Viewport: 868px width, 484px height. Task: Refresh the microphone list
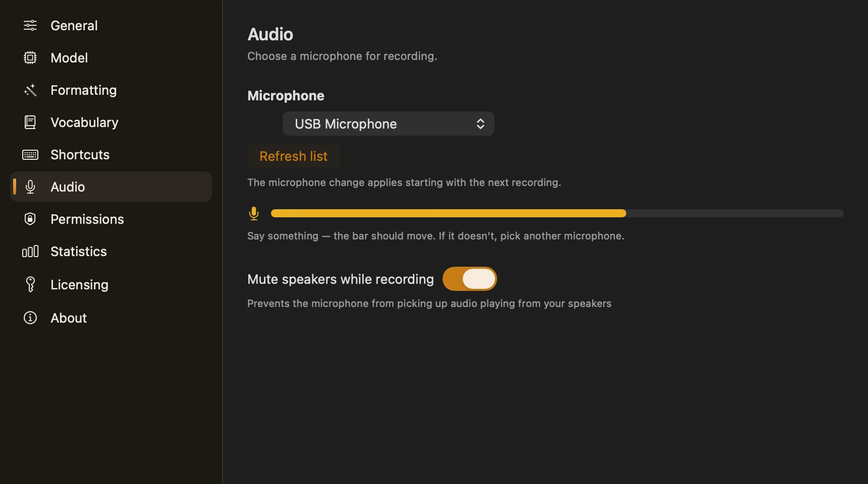click(x=294, y=156)
